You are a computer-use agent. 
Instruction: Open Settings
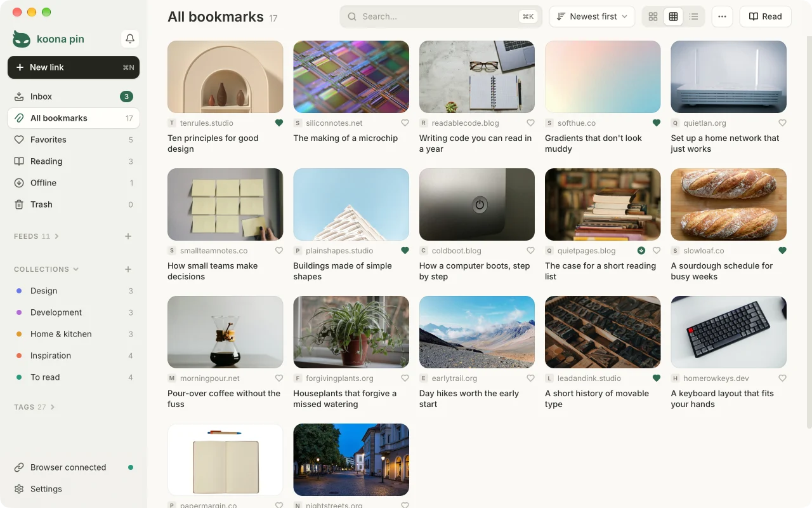click(x=74, y=489)
